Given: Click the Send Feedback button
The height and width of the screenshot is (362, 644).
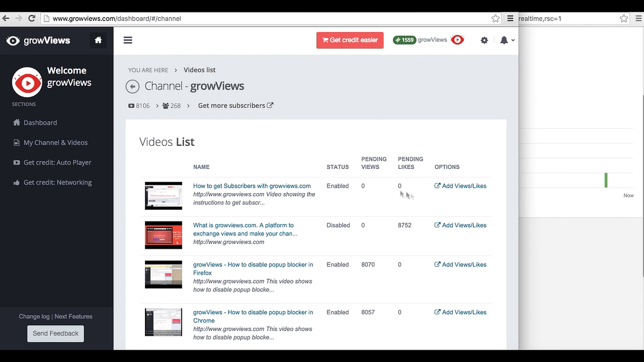Looking at the screenshot, I should pos(55,333).
